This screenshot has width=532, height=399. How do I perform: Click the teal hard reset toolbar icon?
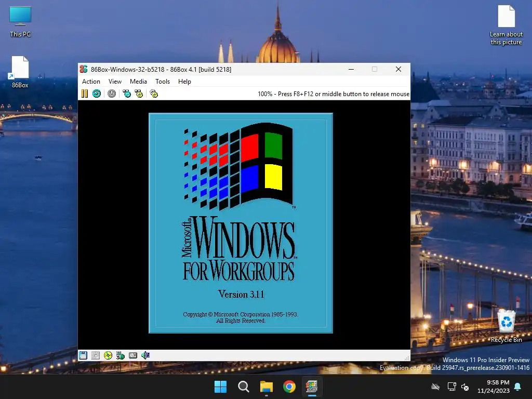tap(97, 94)
